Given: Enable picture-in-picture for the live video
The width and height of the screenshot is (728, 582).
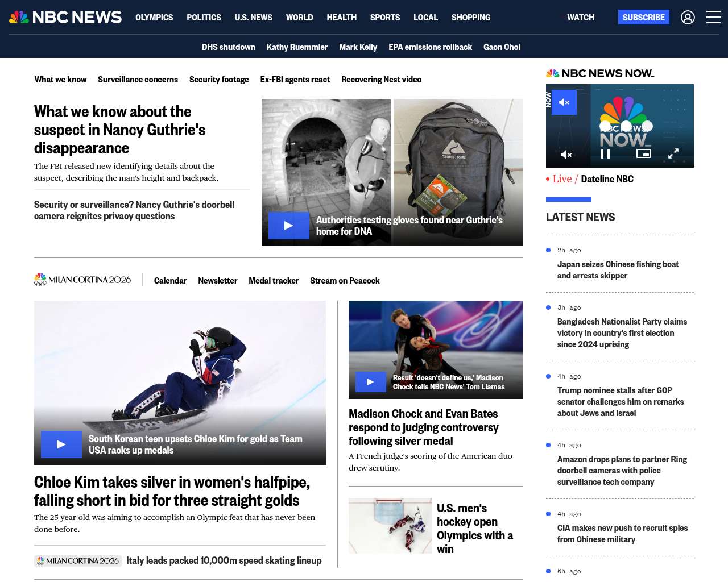Looking at the screenshot, I should click(643, 153).
